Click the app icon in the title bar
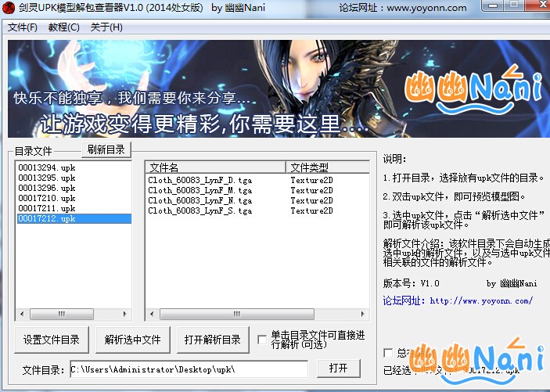The height and width of the screenshot is (392, 550). tap(9, 8)
